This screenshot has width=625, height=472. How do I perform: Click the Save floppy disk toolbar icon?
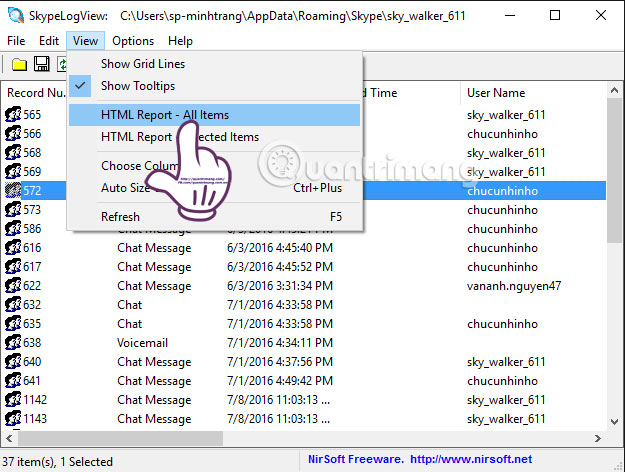[41, 64]
